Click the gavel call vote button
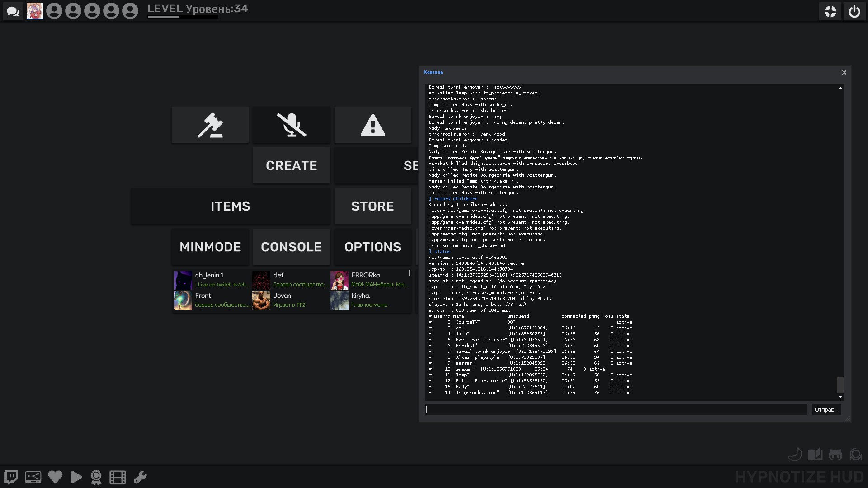Screen dimensions: 868x488 (x=210, y=125)
